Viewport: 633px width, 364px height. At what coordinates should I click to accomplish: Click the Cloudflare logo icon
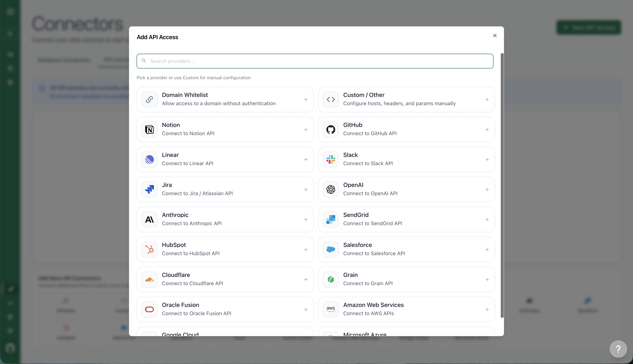pos(149,279)
